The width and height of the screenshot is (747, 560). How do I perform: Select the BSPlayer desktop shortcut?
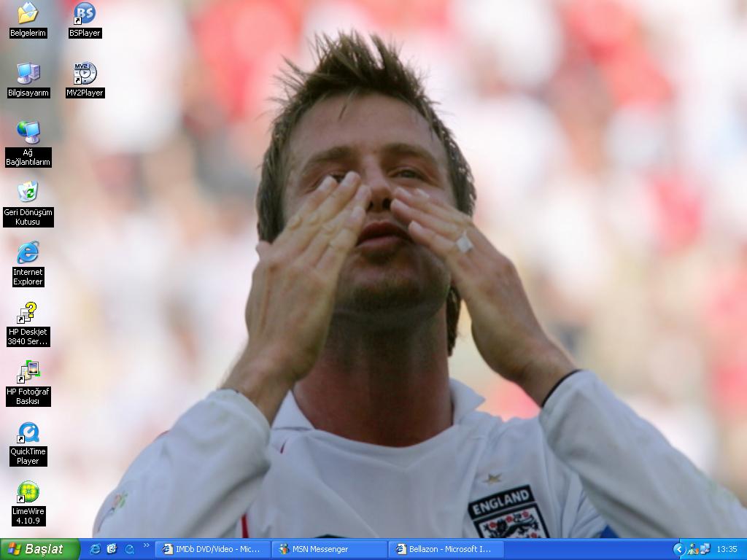click(85, 13)
